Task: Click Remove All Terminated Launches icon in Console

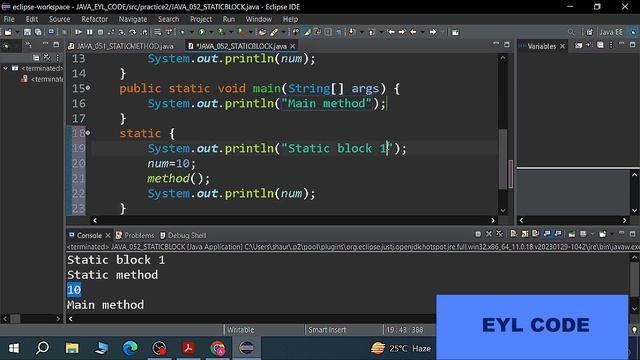Action: tap(500, 234)
